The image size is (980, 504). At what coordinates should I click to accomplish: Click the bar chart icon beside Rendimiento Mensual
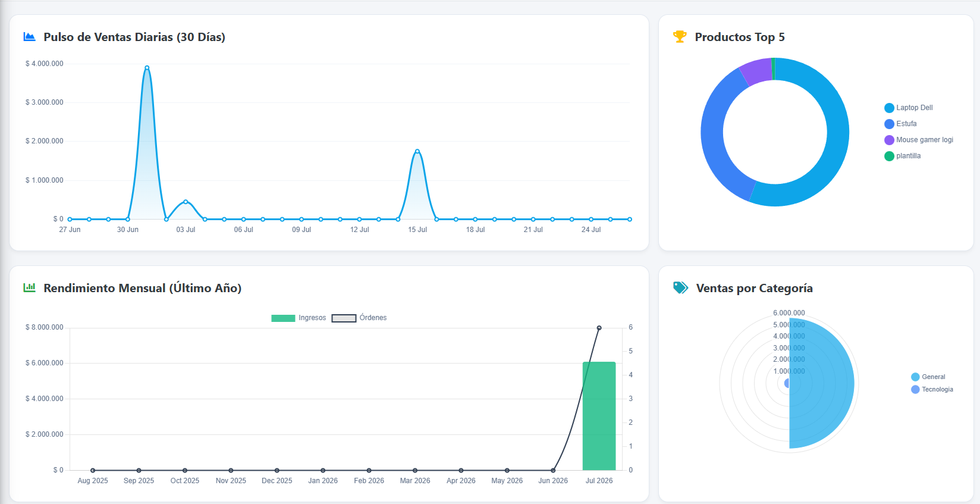click(x=29, y=288)
